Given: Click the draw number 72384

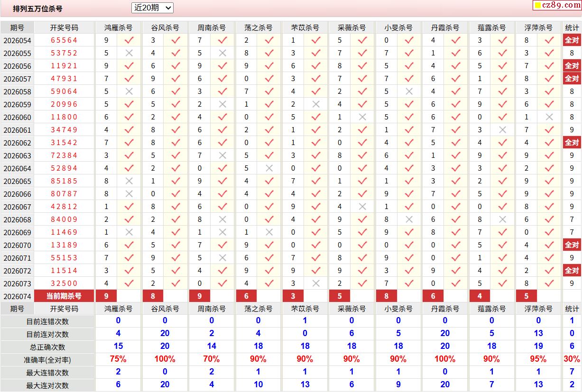Looking at the screenshot, I should [64, 155].
